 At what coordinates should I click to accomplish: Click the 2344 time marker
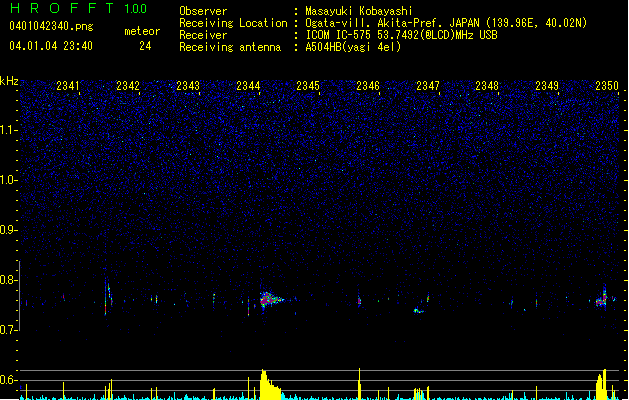click(248, 86)
